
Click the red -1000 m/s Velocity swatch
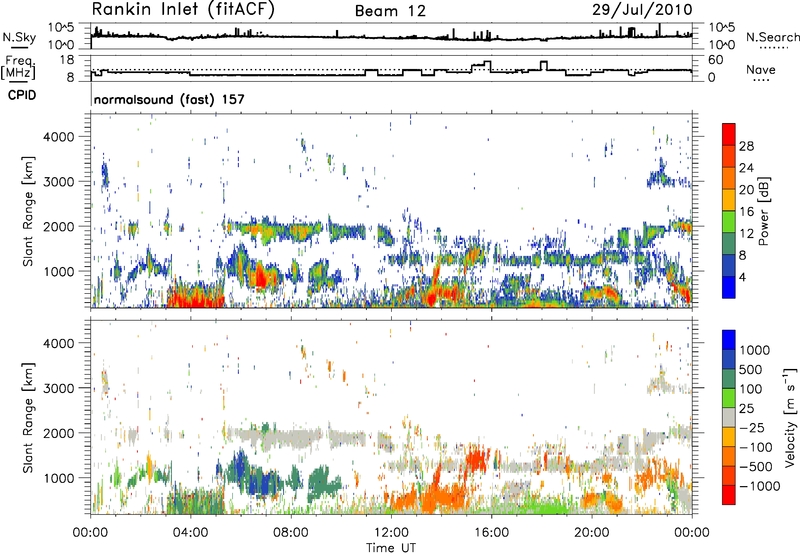coord(729,495)
